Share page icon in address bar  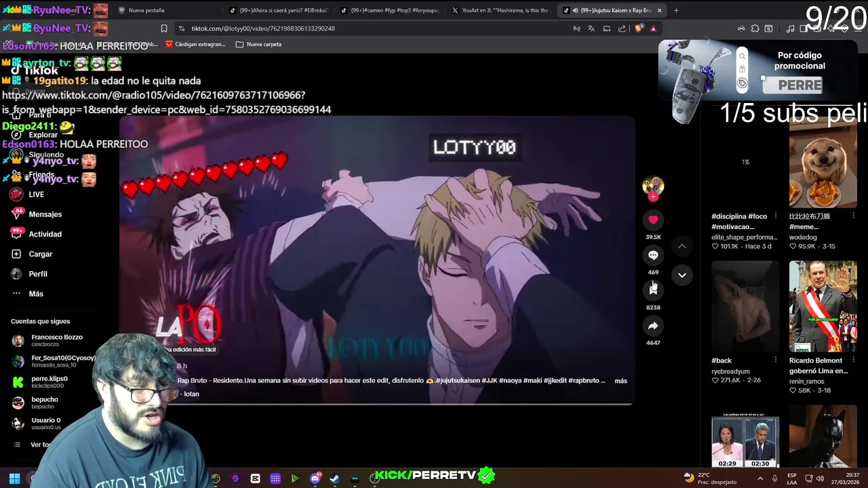tap(622, 28)
